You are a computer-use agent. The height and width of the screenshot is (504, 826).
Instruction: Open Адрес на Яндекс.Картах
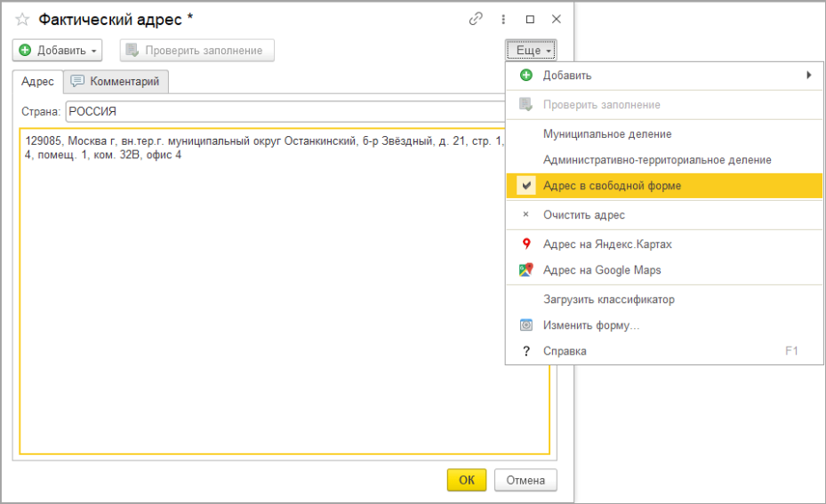pos(664,244)
